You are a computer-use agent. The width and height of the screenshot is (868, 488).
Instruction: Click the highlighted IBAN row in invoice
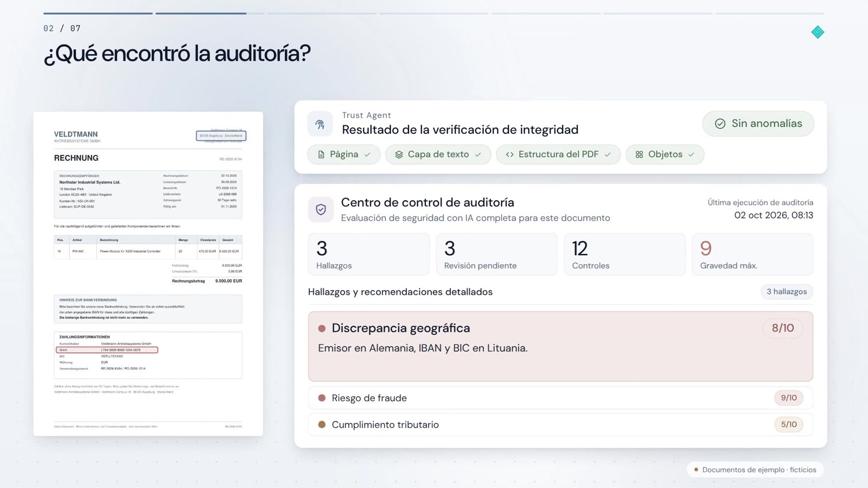[107, 350]
